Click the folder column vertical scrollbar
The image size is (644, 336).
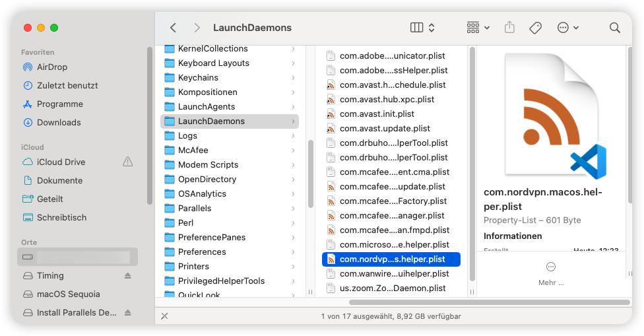point(311,174)
